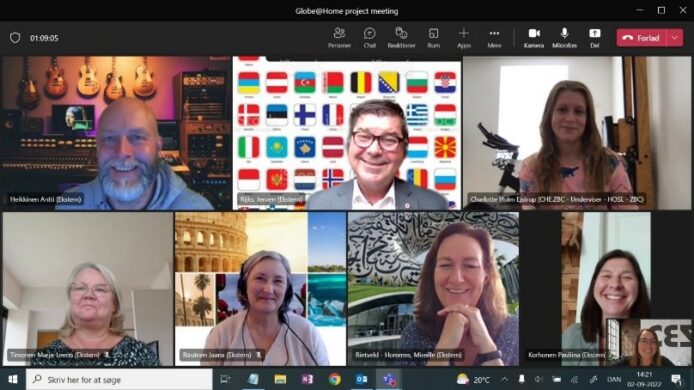The height and width of the screenshot is (390, 694).
Task: Click the meeting timer 01:09:05
Action: pyautogui.click(x=44, y=38)
